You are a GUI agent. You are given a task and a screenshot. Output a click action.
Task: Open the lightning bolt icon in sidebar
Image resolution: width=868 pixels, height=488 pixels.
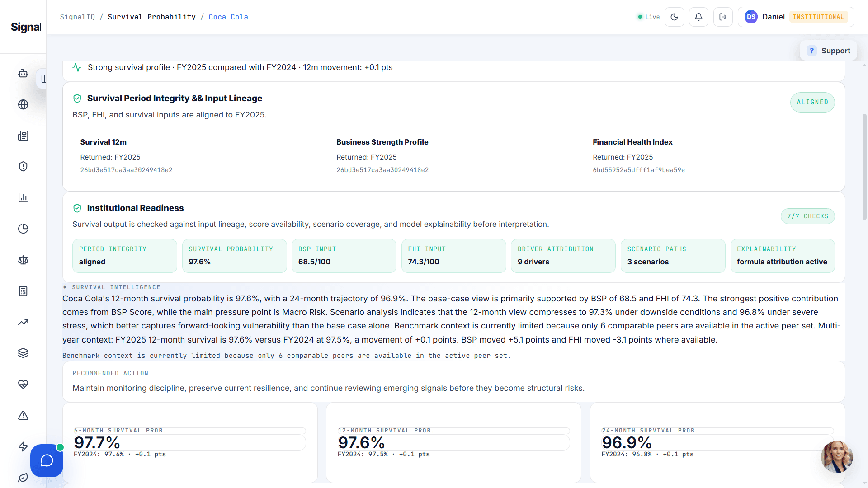(x=23, y=446)
